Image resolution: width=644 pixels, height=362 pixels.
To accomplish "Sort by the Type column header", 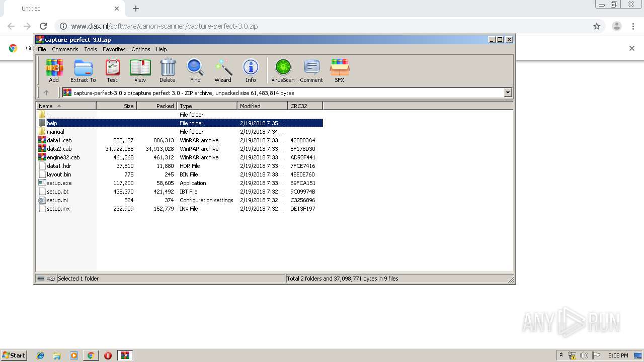I will (207, 106).
